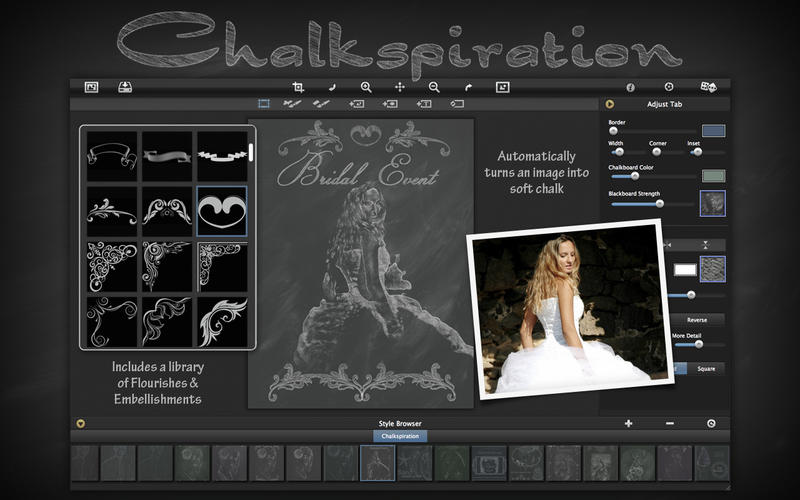Collapse the Style Browser with orange arrow

coord(81,423)
